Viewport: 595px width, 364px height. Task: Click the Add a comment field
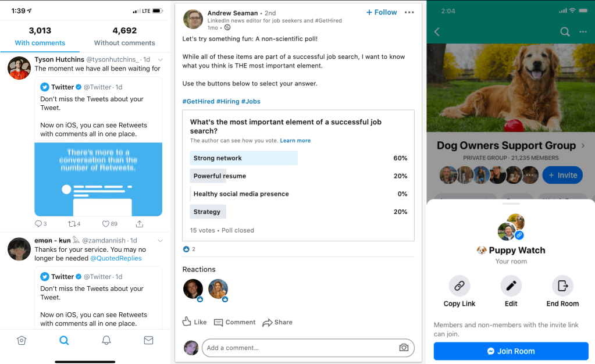coord(300,348)
